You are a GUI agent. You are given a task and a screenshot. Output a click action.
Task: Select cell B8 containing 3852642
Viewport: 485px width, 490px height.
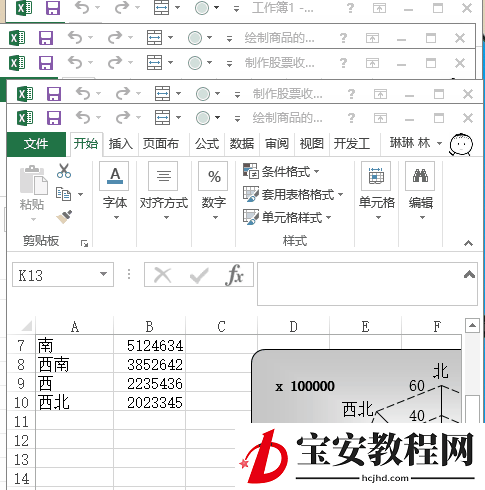pos(149,364)
